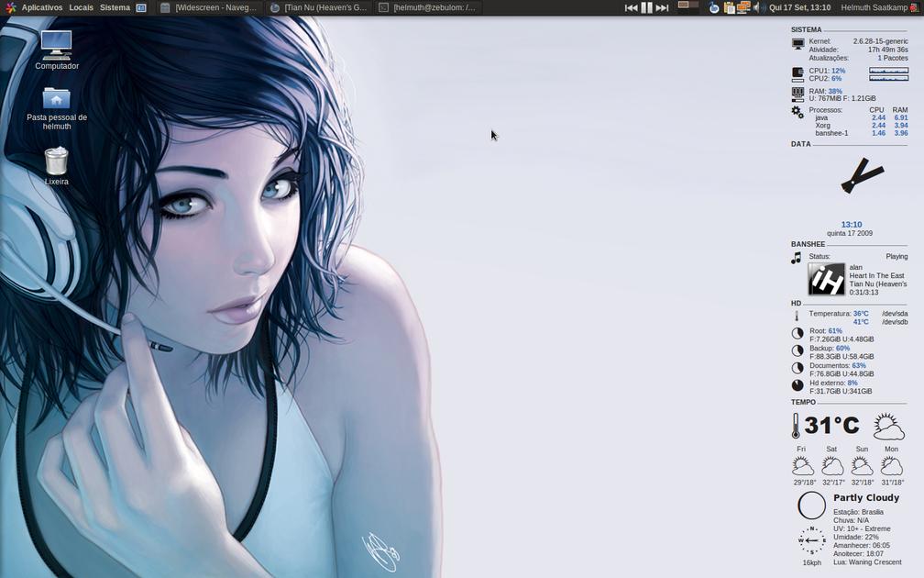Image resolution: width=924 pixels, height=578 pixels.
Task: Switch to Tian Nu (Heaven's G... window
Action: [x=319, y=7]
